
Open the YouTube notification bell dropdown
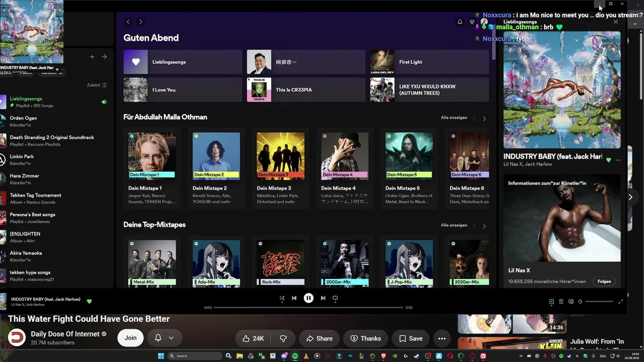click(x=165, y=338)
